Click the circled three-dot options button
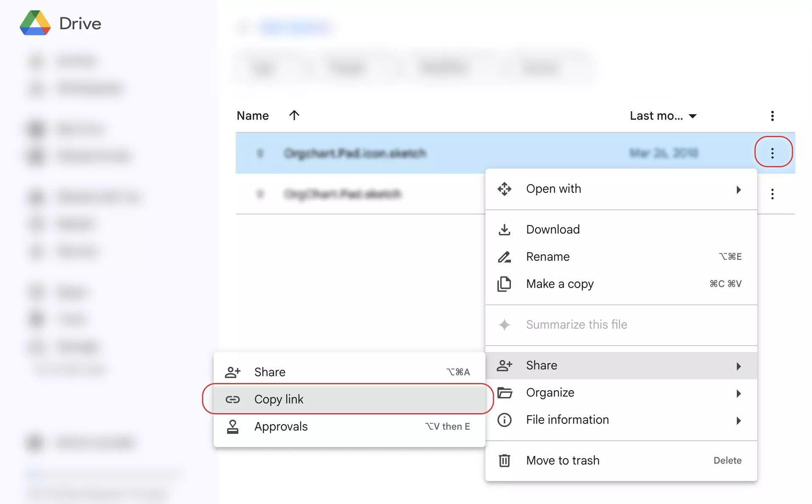This screenshot has width=812, height=504. point(773,153)
